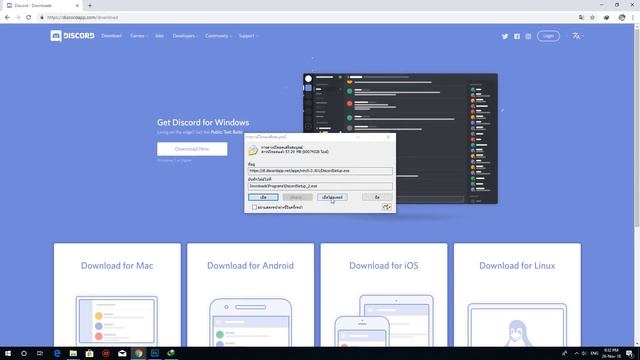Click the first (highlighted) dialog button

(263, 197)
